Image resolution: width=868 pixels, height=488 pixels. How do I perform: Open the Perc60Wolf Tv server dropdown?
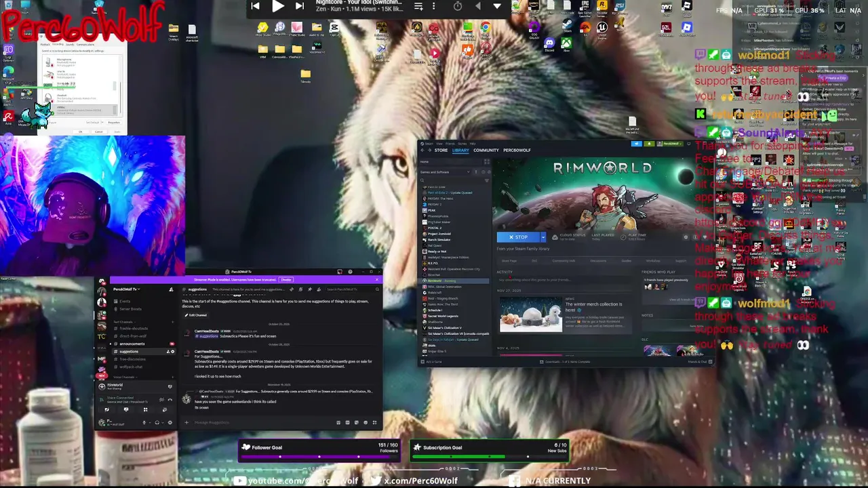[127, 289]
